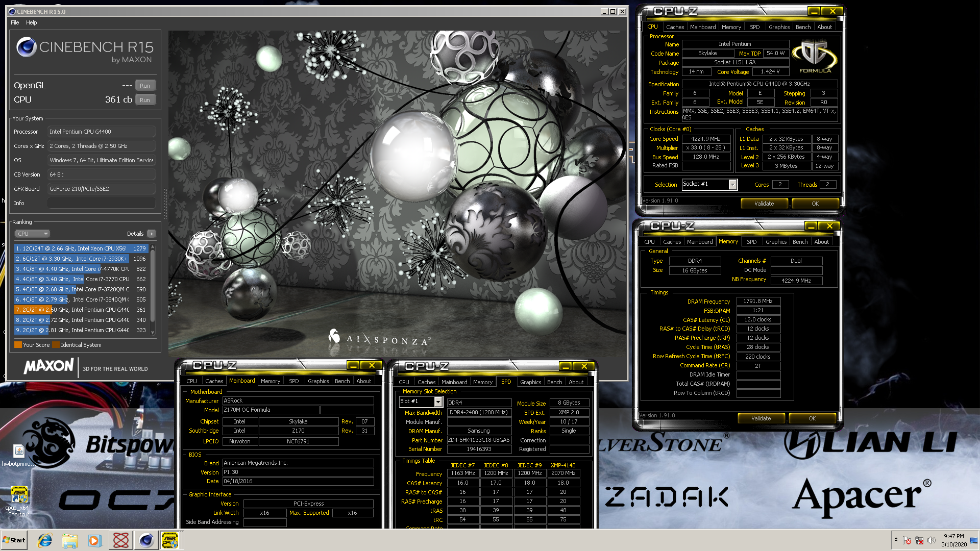980x551 pixels.
Task: Open Graphics tab in Memory CPU-Z window
Action: click(776, 242)
